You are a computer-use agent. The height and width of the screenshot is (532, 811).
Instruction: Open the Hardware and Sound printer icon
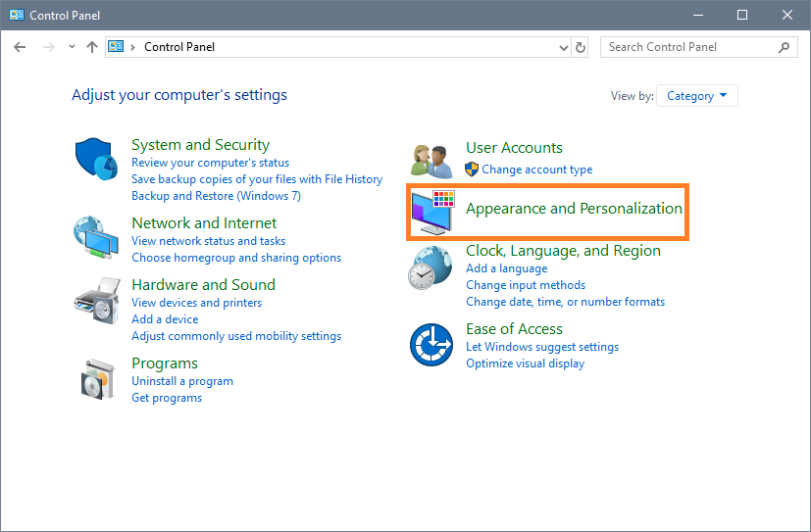(97, 301)
